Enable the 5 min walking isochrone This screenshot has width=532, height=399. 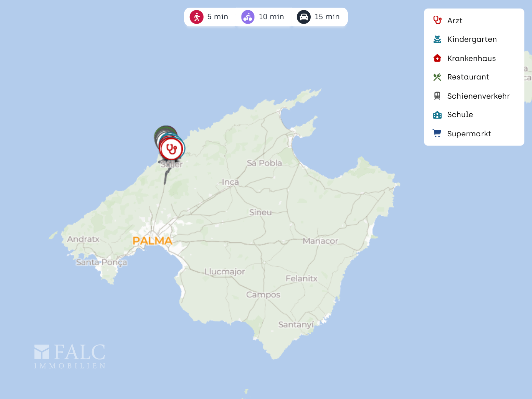[x=209, y=16]
